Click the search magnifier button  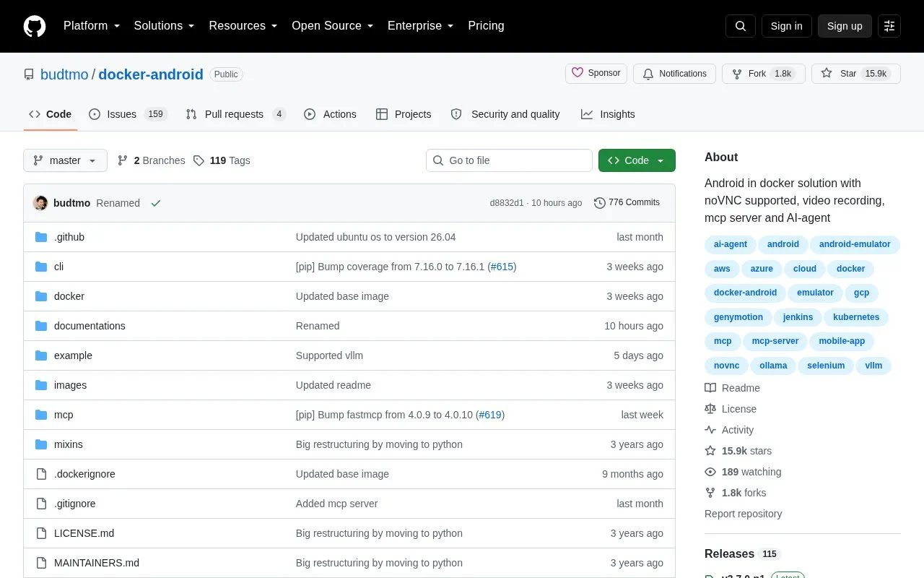741,26
